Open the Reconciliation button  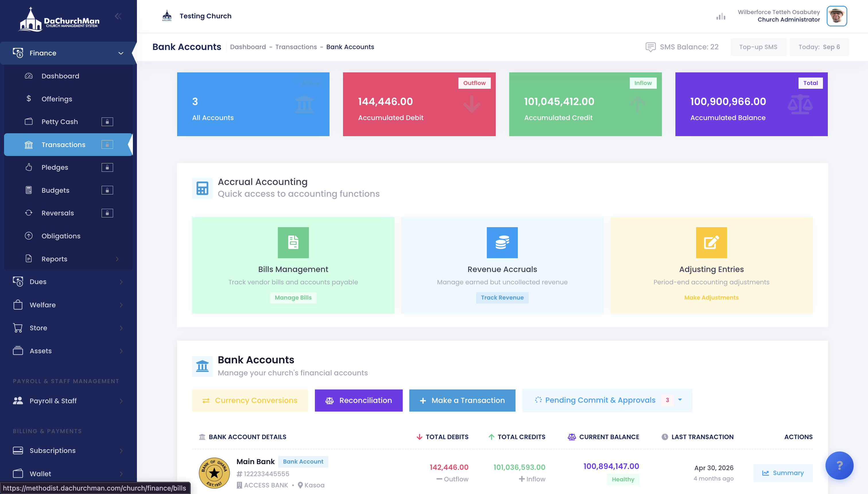(x=359, y=400)
